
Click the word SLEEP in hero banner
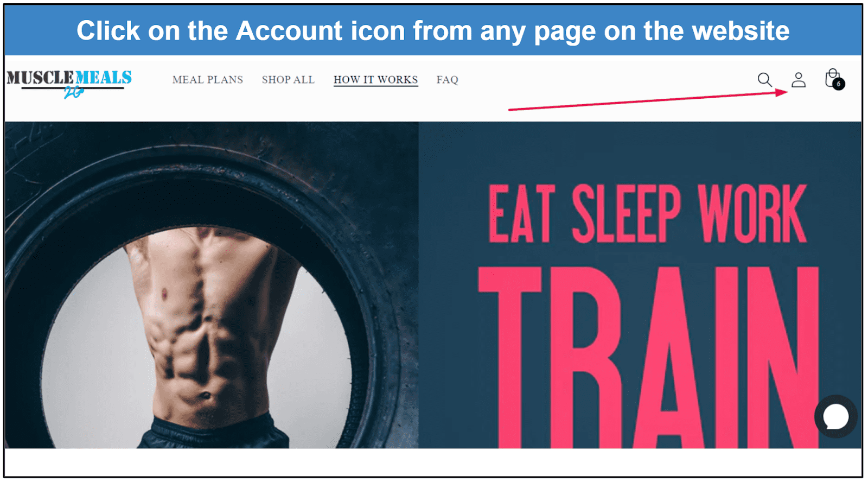click(626, 213)
